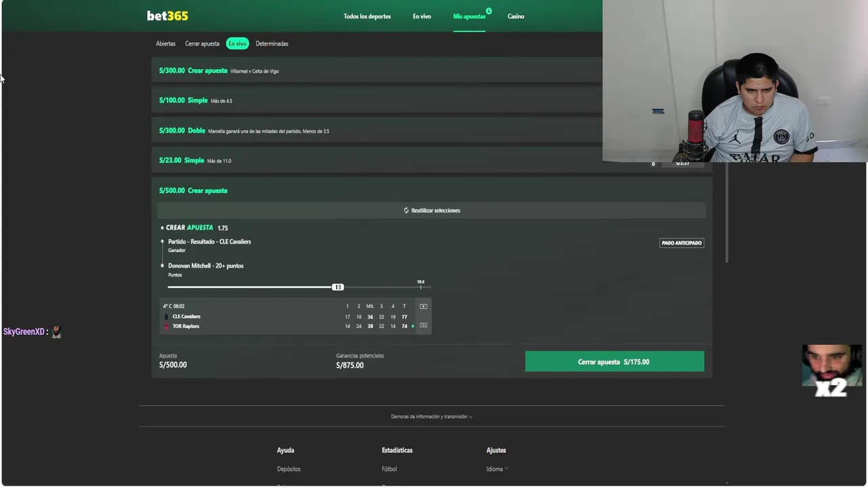
Task: Click Cerrar apuesta S/175.00 button
Action: [x=614, y=362]
